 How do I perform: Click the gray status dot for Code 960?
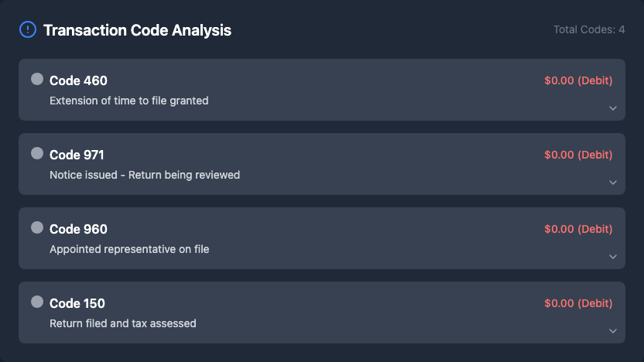coord(37,227)
